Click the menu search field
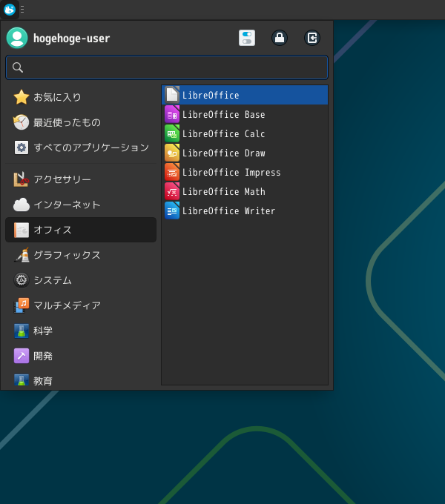This screenshot has width=445, height=504. [x=167, y=67]
